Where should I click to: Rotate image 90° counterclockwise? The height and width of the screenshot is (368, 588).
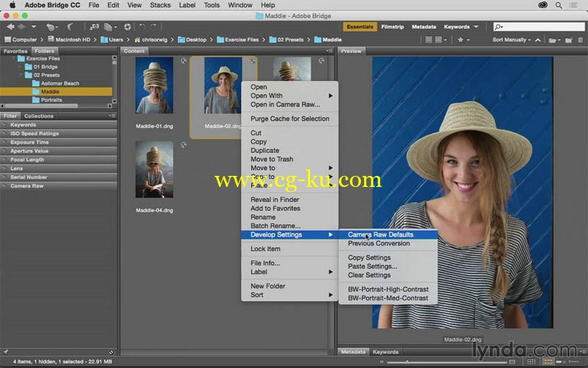point(142,26)
